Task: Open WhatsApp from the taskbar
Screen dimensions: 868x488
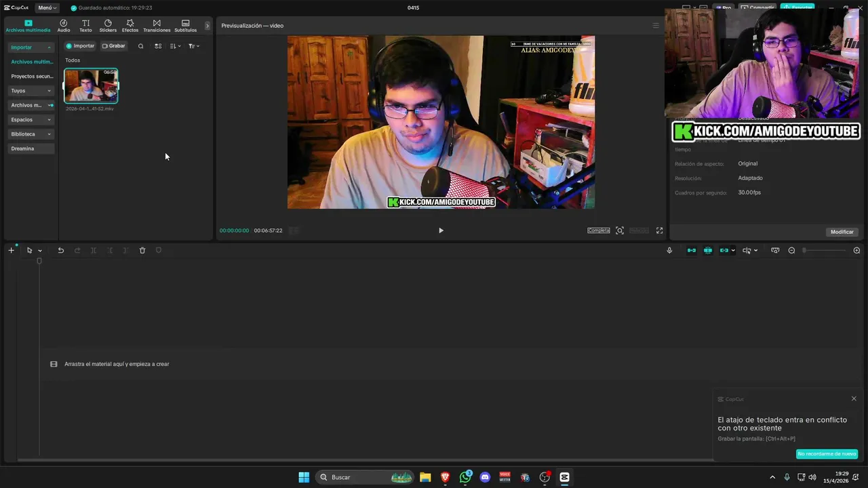Action: coord(465,477)
